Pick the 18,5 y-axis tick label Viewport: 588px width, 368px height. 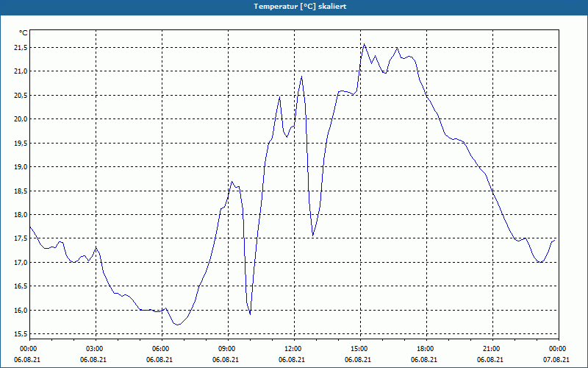(x=21, y=191)
